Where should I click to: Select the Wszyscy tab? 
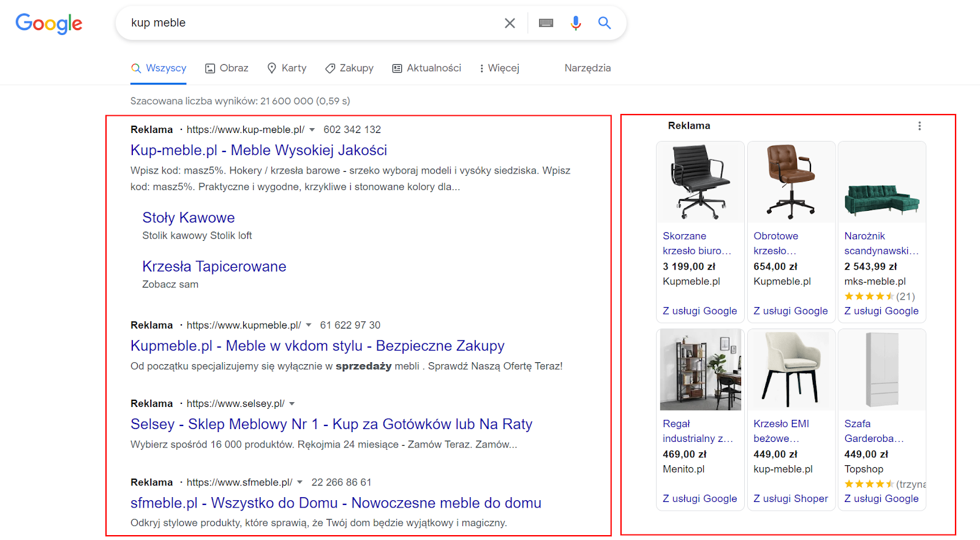tap(159, 68)
